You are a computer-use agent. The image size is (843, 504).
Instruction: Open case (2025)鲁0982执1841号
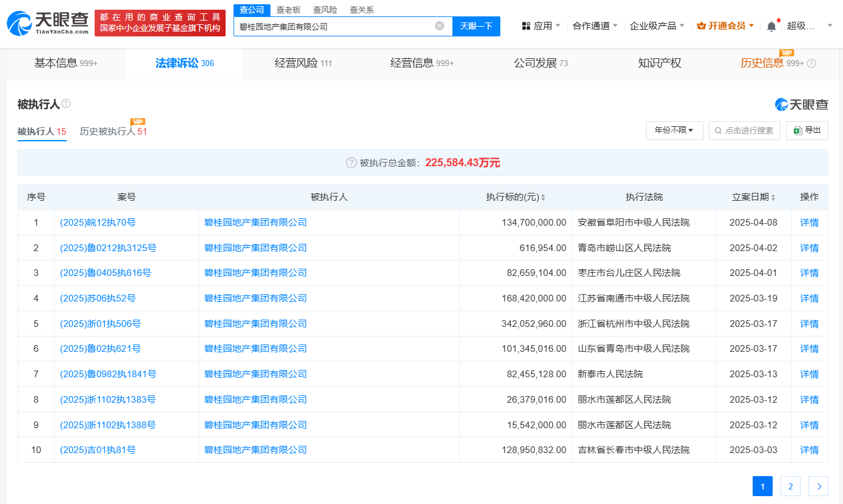coord(108,374)
